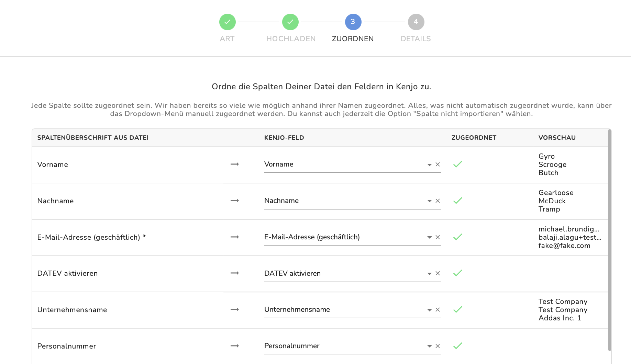Click source column 'E-Mail-Adresse (geschäftlich) *'

click(91, 237)
